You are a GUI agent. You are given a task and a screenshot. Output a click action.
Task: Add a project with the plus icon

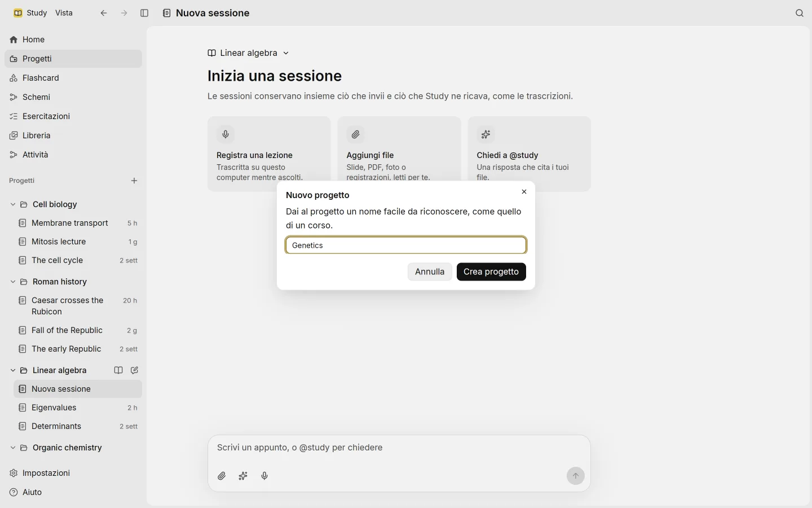tap(134, 181)
